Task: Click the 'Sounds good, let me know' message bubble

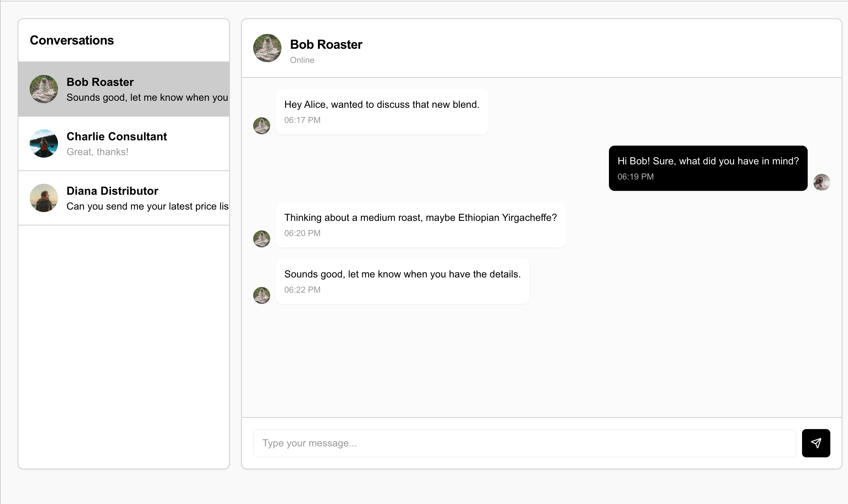Action: coord(402,281)
